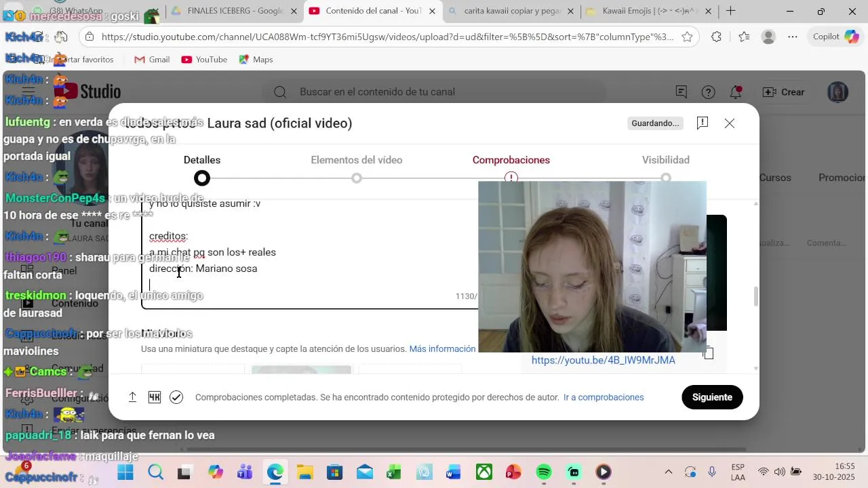The width and height of the screenshot is (868, 488).
Task: Select the Detalles step
Action: click(x=202, y=160)
